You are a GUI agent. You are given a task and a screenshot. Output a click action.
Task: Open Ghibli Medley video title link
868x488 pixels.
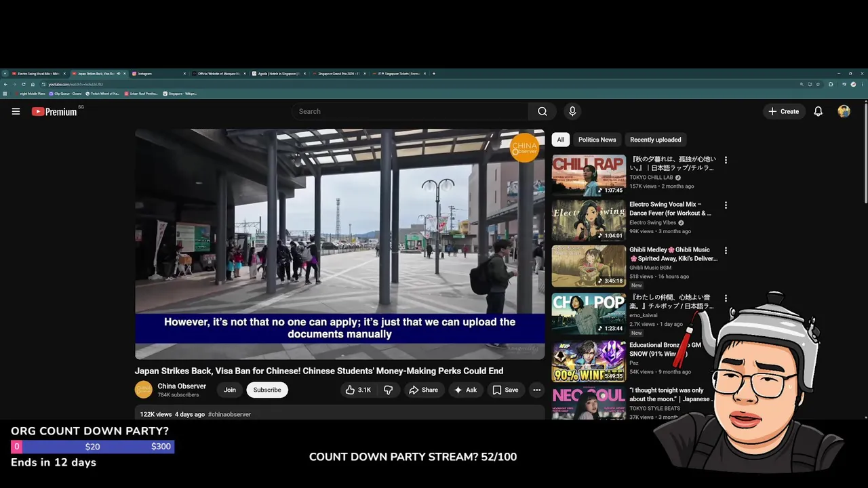tap(673, 254)
